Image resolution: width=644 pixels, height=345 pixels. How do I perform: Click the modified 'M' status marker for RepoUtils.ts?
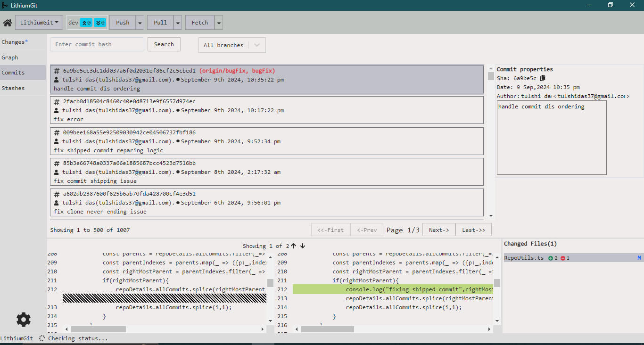click(x=639, y=258)
